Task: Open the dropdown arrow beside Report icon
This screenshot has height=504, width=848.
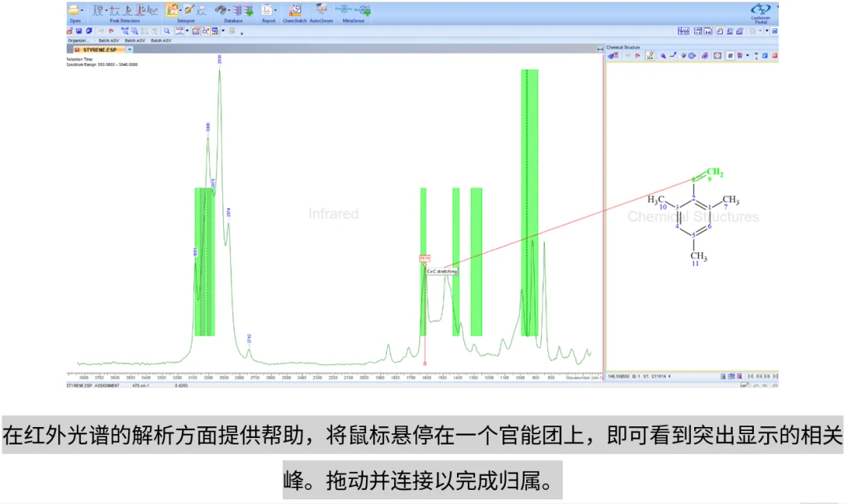Action: [276, 9]
